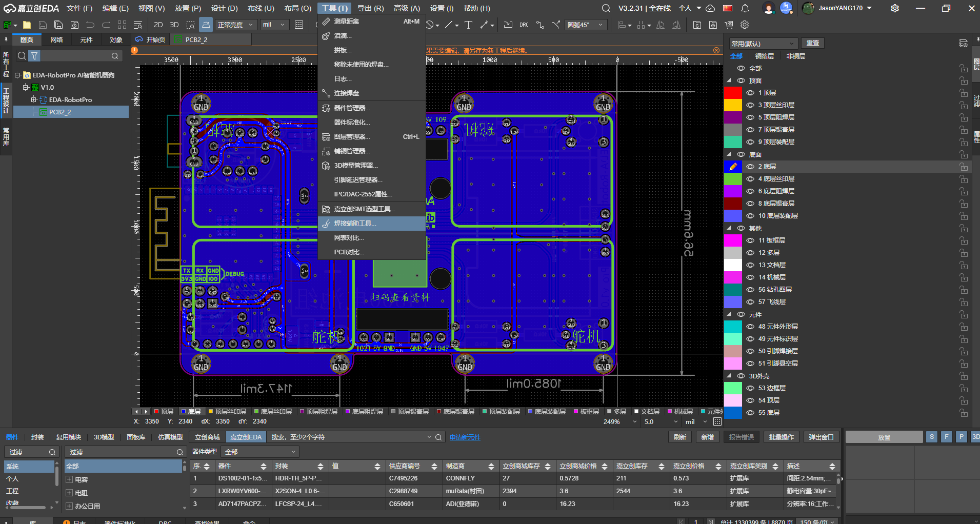The width and height of the screenshot is (980, 524).
Task: Click the DRC check toolbar icon
Action: pyautogui.click(x=524, y=25)
